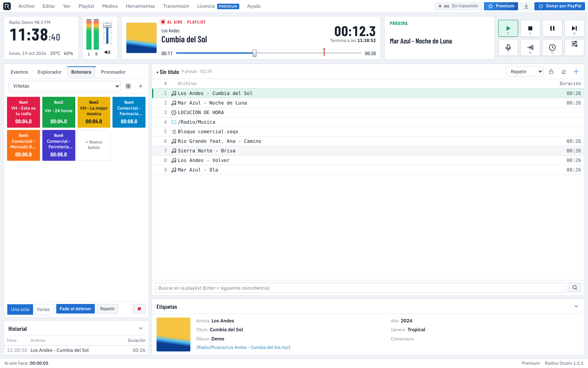Open the mixer settings sliders button

click(574, 47)
